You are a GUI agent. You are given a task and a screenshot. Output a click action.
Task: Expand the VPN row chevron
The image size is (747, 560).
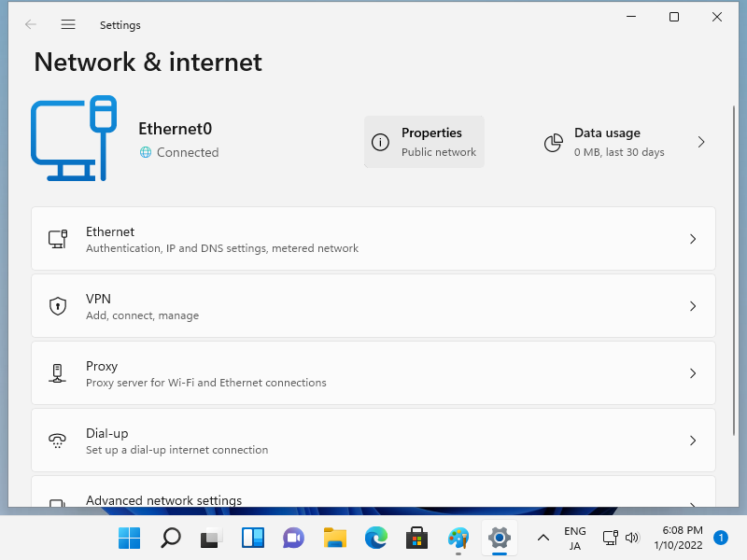click(x=693, y=306)
